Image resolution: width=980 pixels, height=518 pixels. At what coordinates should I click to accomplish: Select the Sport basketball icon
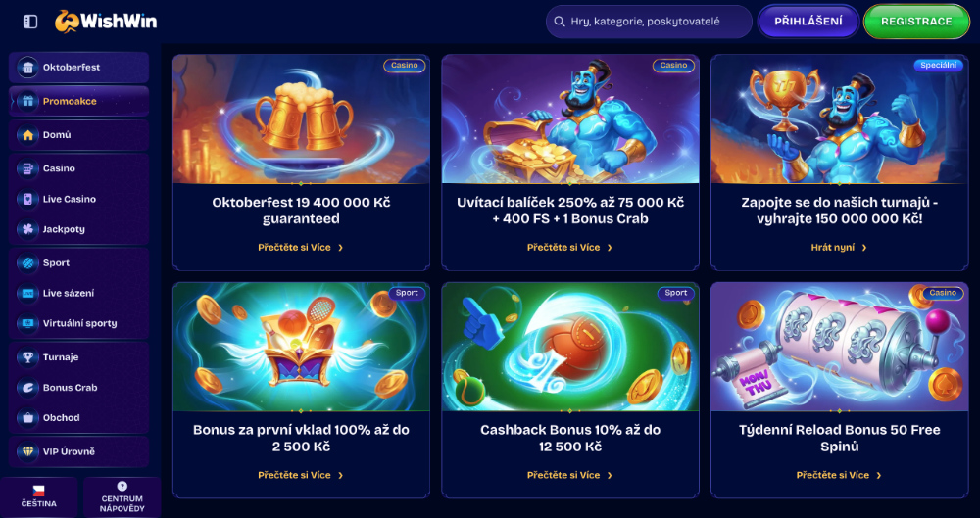(27, 263)
